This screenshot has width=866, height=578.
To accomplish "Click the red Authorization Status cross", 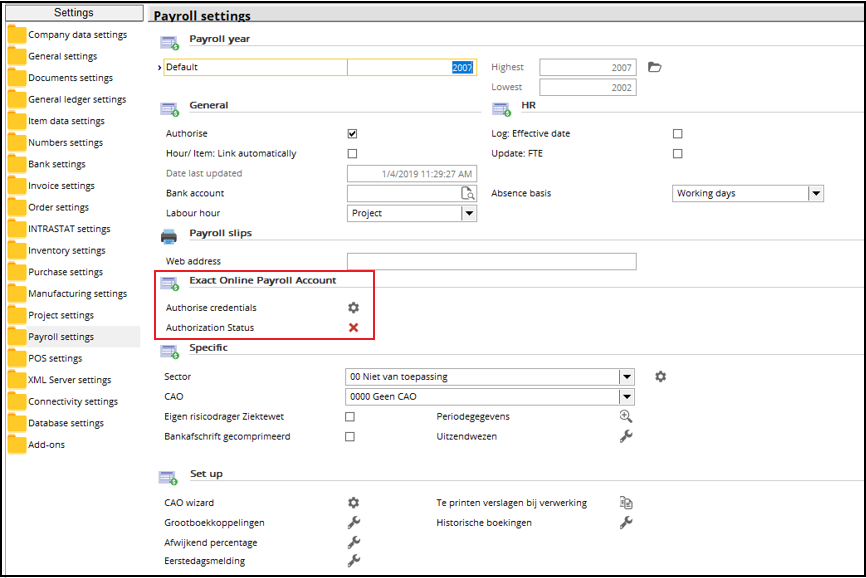I will [353, 327].
